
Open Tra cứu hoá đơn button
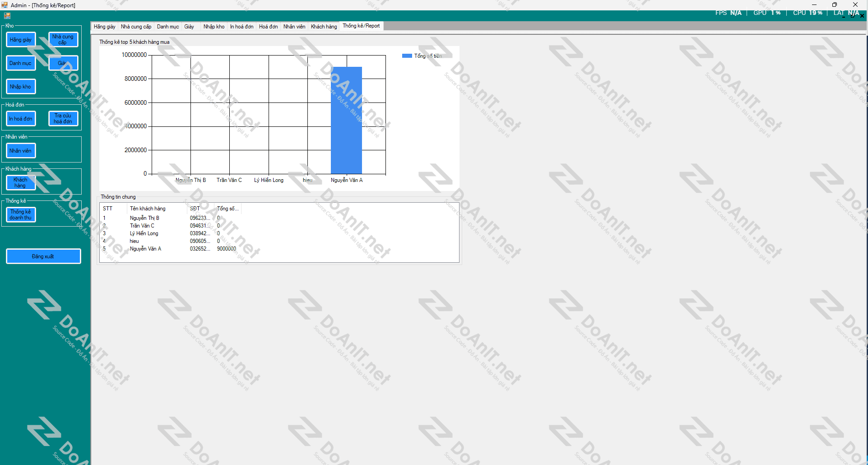tap(63, 119)
